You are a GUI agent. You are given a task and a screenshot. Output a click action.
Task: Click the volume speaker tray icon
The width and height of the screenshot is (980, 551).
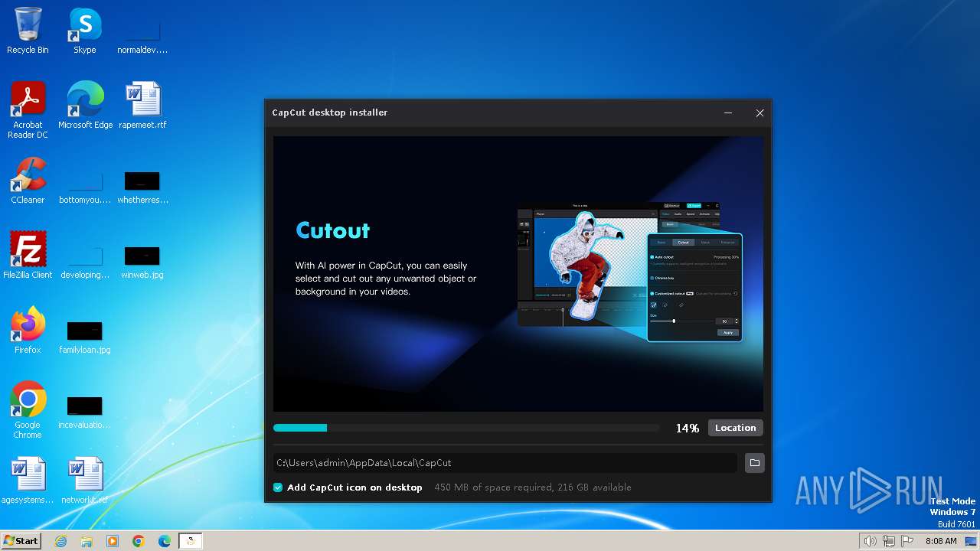click(870, 541)
